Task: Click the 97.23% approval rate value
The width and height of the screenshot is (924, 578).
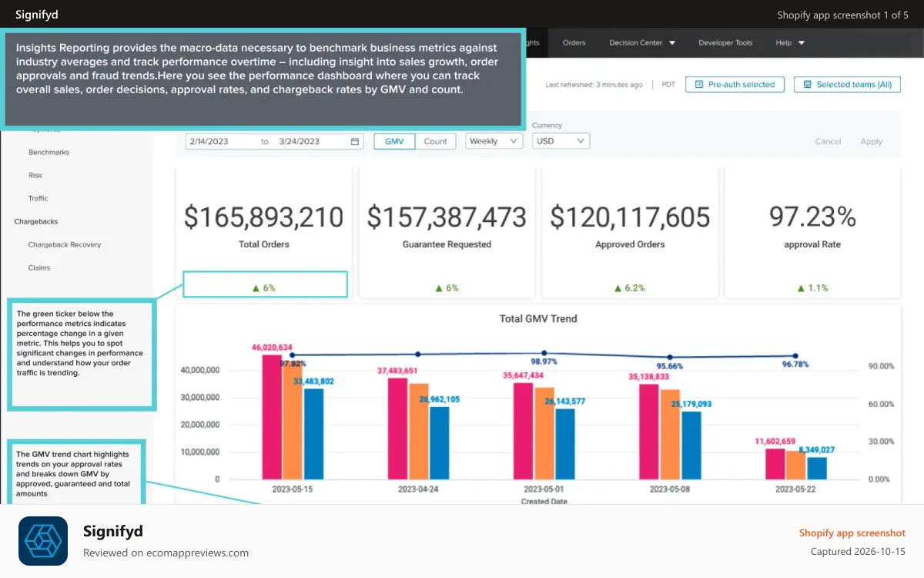Action: coord(812,217)
